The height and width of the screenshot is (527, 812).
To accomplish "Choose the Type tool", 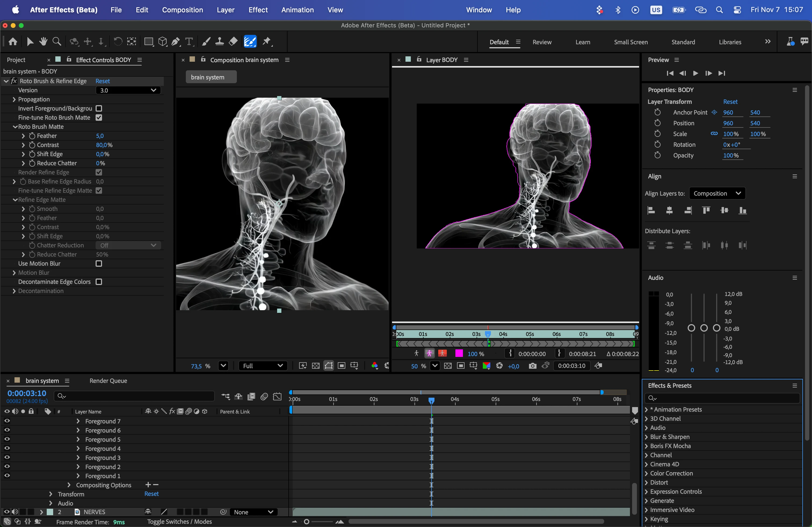I will click(x=189, y=42).
